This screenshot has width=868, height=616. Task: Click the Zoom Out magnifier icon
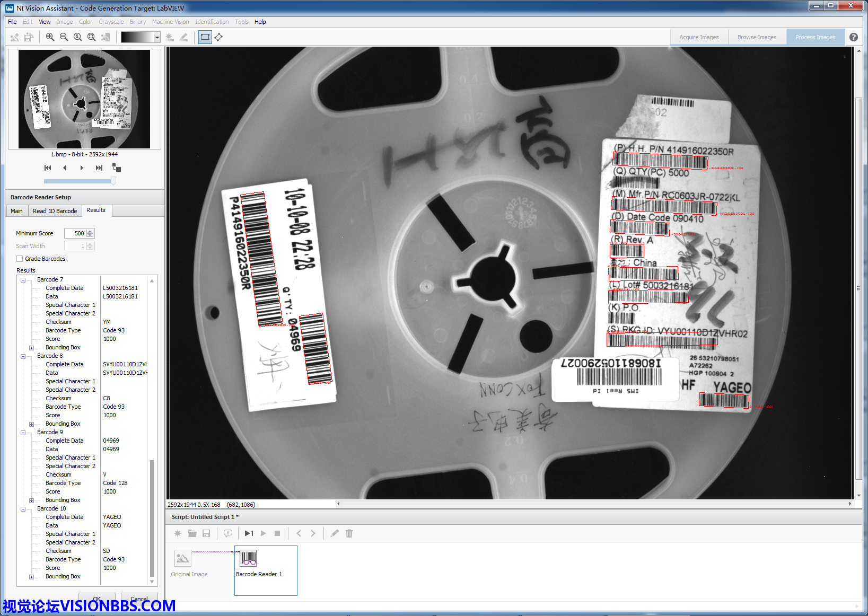[64, 37]
